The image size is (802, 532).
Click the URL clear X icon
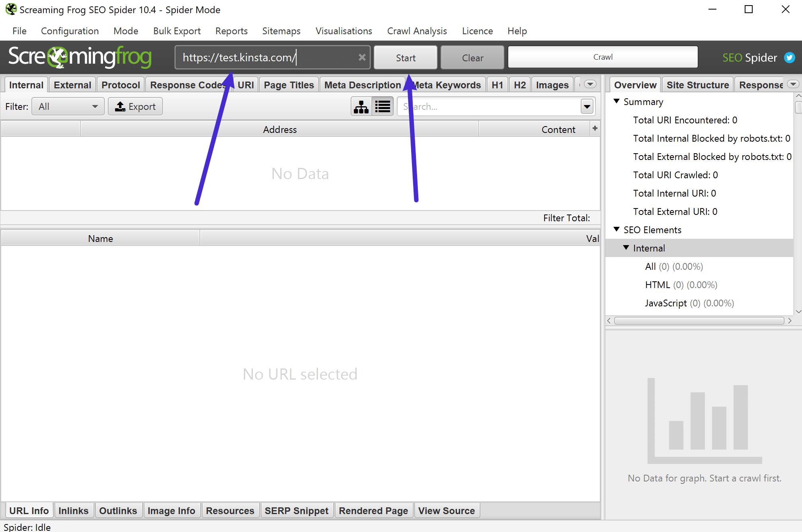[361, 57]
